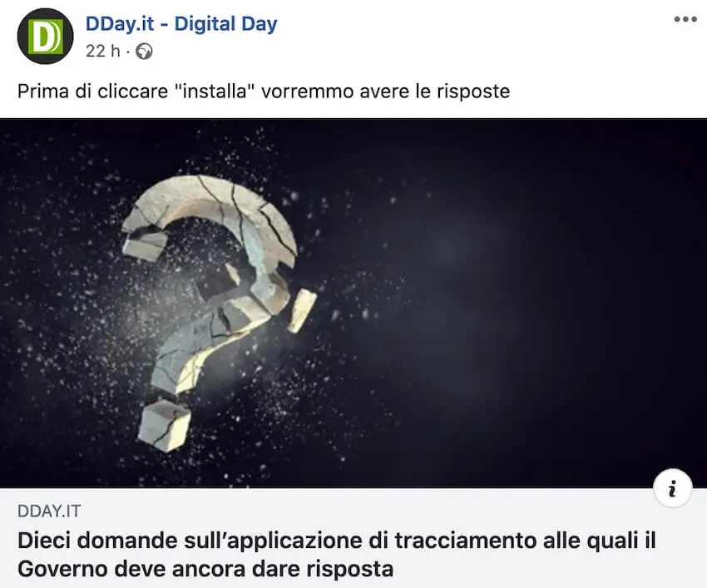Open the post options three-dot menu
707x588 pixels.
tap(685, 19)
